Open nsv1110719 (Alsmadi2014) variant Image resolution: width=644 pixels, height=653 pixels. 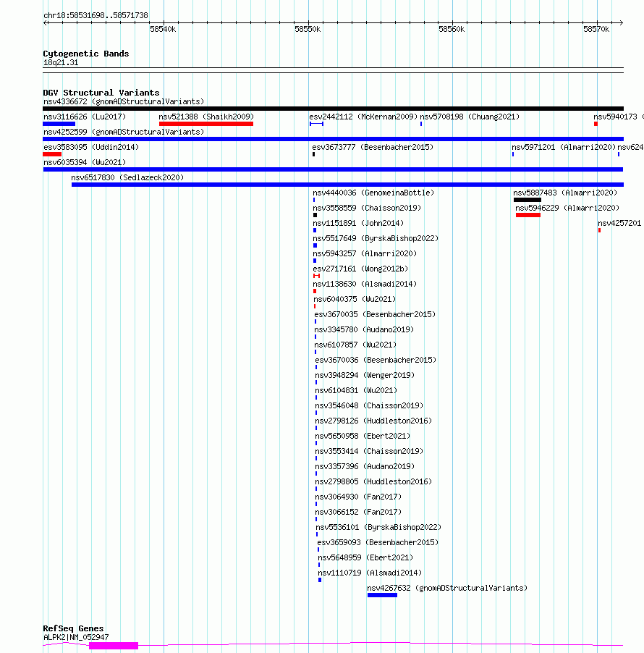(370, 573)
